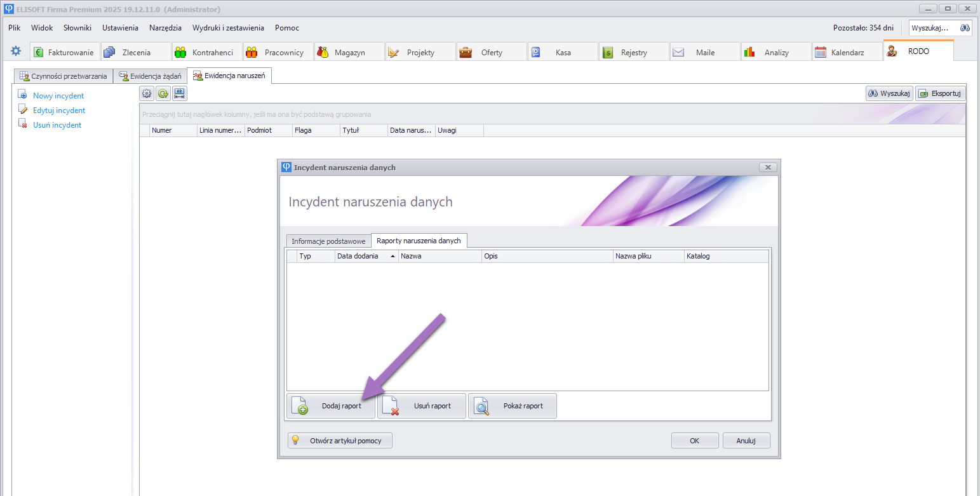Click the binoculars icon beside search field

point(965,28)
